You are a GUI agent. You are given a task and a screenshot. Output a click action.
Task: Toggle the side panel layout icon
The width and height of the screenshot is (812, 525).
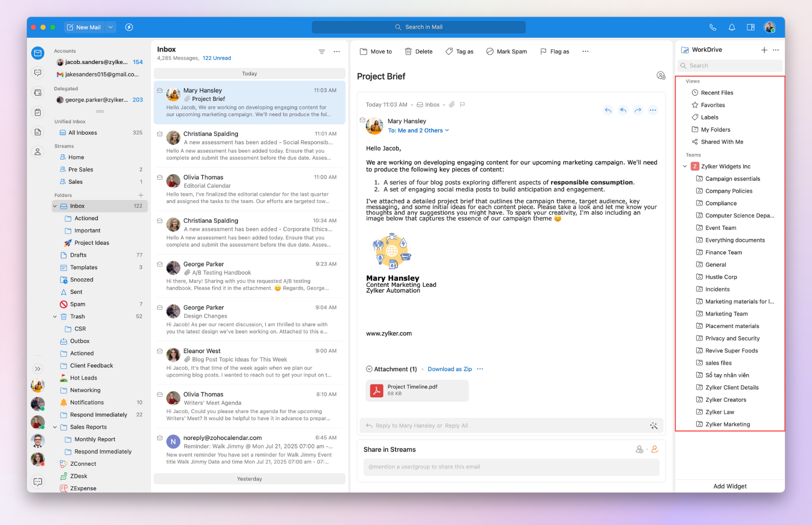pos(750,27)
